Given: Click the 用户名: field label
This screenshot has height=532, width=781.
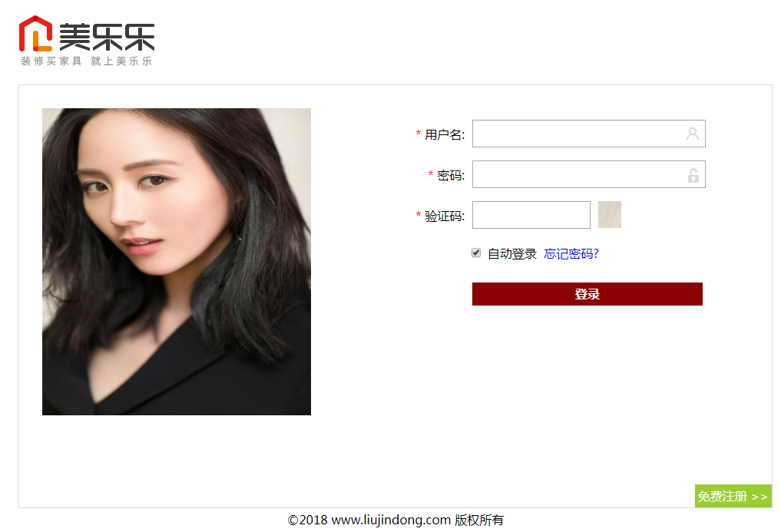Looking at the screenshot, I should point(445,134).
